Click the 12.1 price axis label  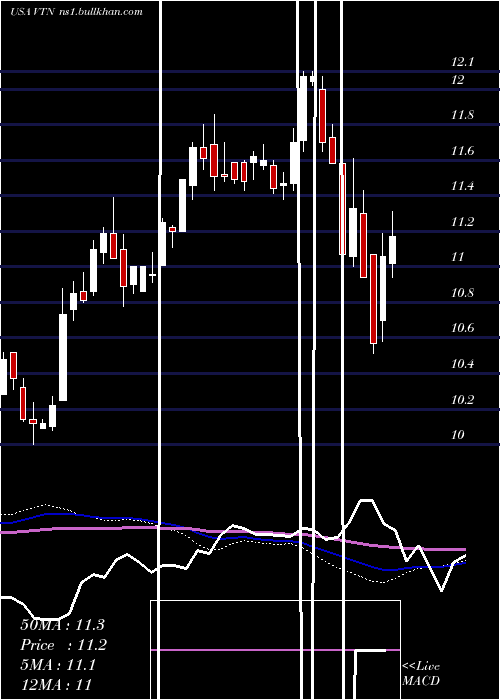(462, 62)
